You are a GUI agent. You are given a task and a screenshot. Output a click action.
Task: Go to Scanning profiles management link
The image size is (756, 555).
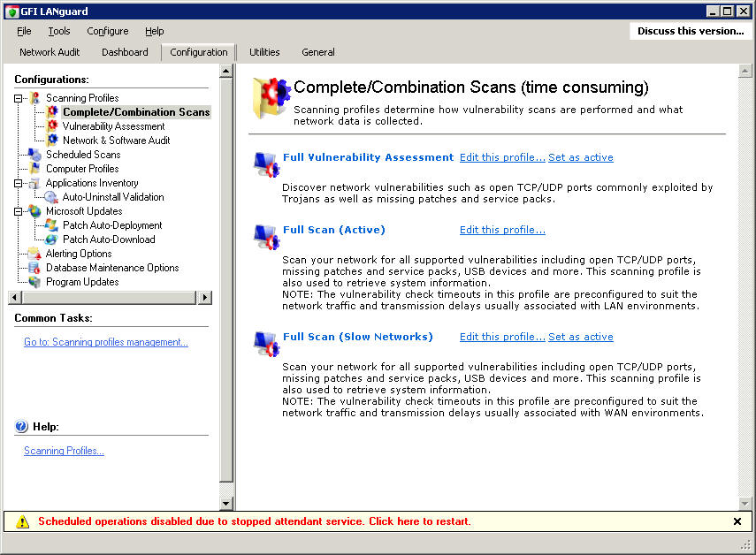click(x=106, y=342)
